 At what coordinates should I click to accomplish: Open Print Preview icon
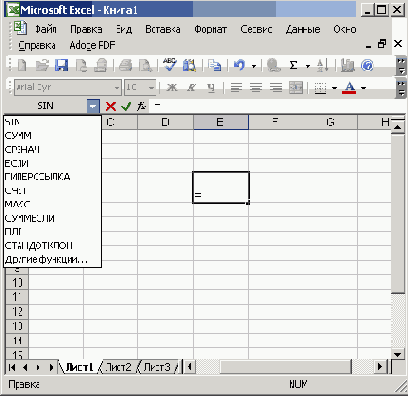pos(145,65)
